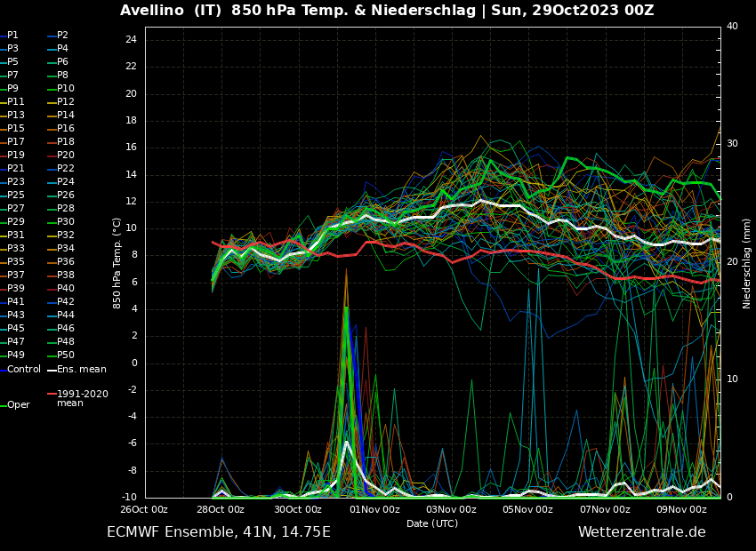
Task: Click the 09Nov 00z date tick
Action: coord(682,510)
